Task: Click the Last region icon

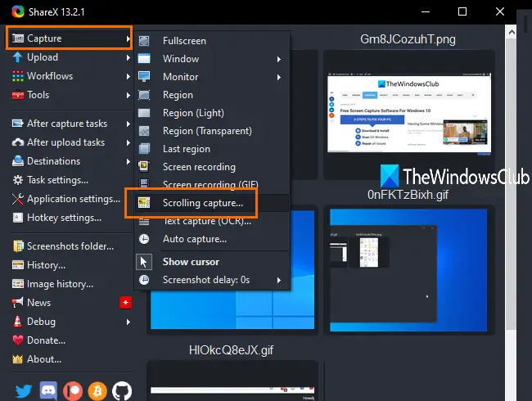Action: pos(144,149)
